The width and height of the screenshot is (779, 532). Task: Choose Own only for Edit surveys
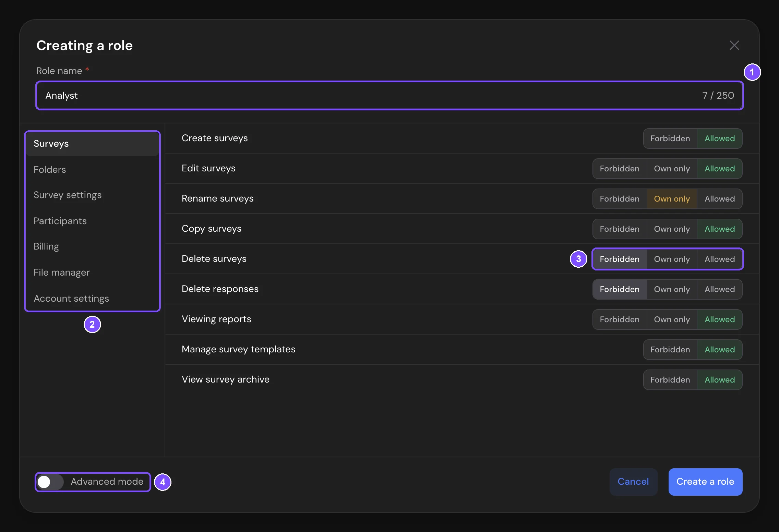[x=672, y=169]
